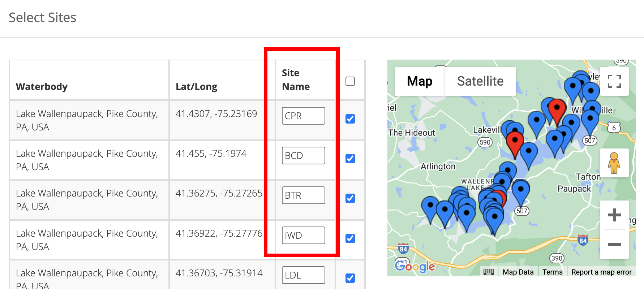Open the map Terms link
The width and height of the screenshot is (644, 289).
click(552, 272)
